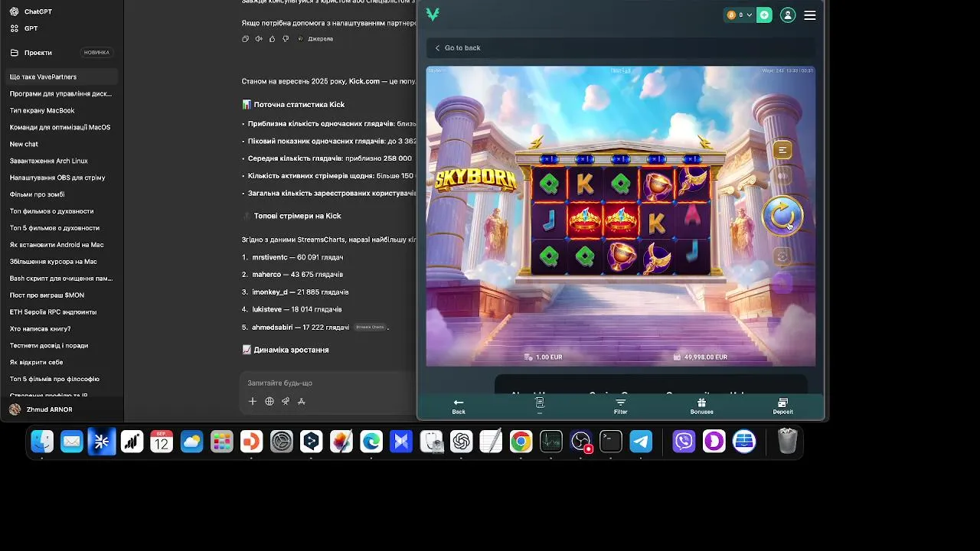Click the green plus add-funds button

coord(764,15)
